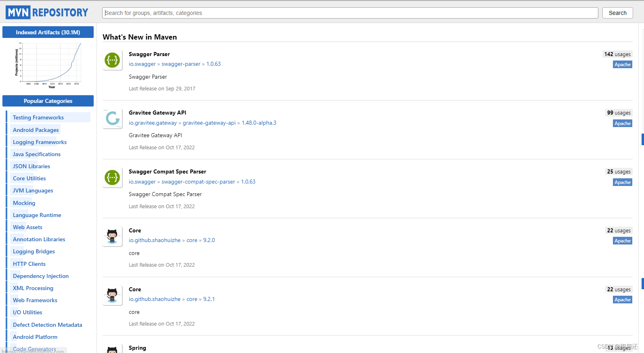Open swagger-parser version 1.0.63
644x353 pixels.
[214, 64]
